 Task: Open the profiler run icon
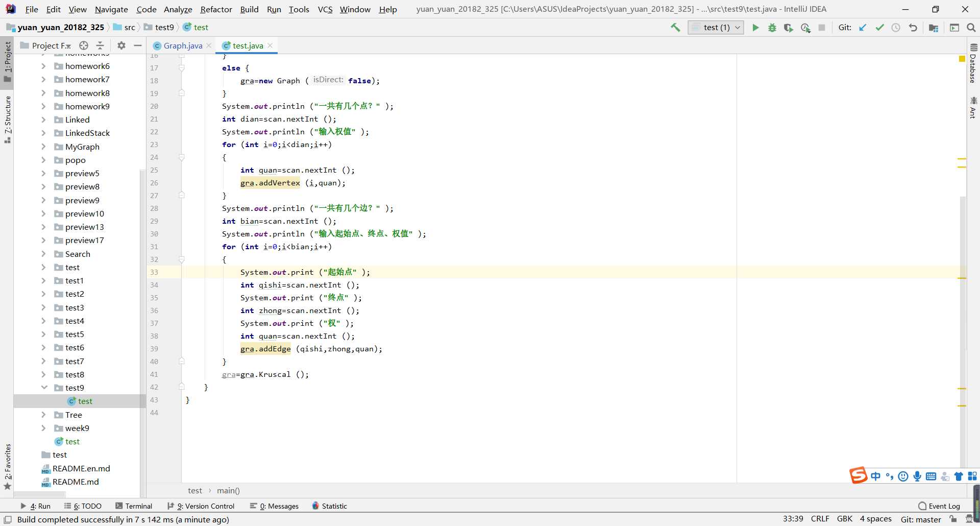(805, 28)
